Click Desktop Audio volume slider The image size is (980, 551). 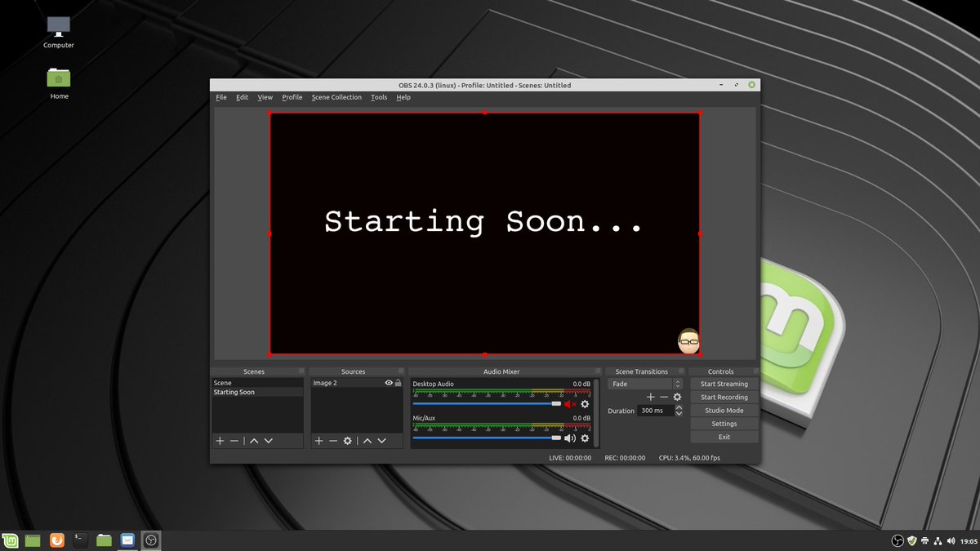point(487,403)
